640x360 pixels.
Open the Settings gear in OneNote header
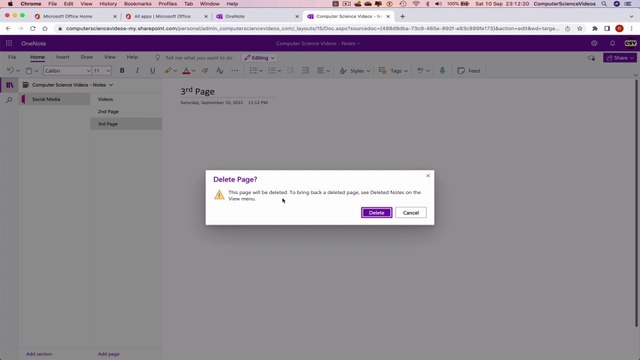point(594,43)
